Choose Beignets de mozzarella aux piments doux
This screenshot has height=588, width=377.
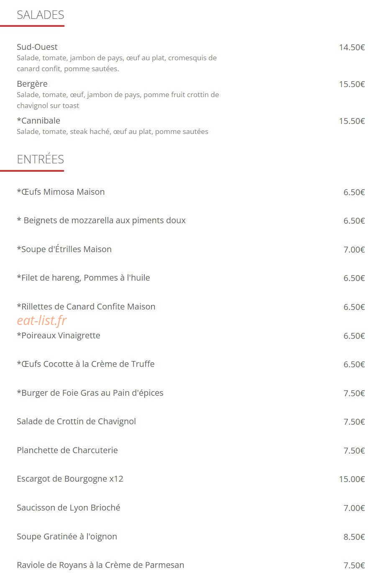(x=101, y=220)
